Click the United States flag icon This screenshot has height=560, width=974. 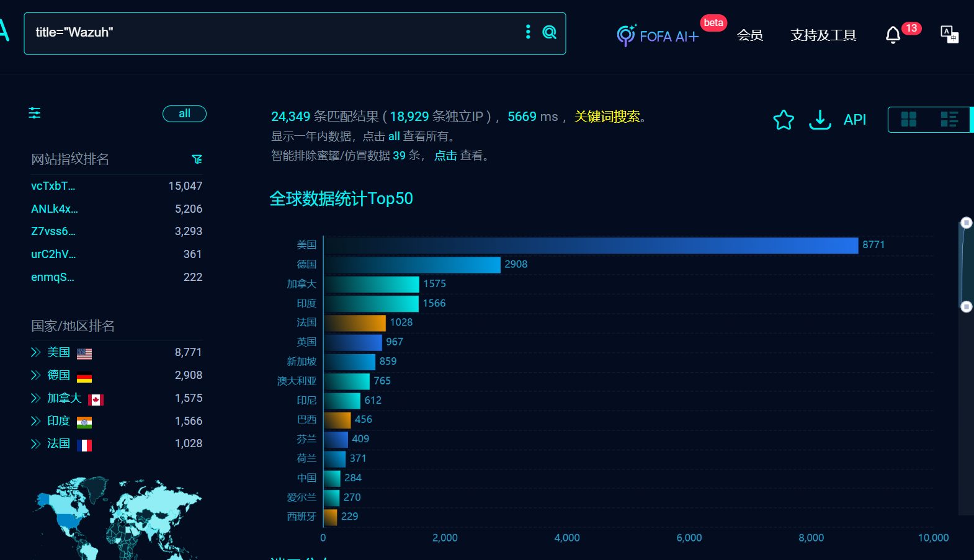pos(84,354)
